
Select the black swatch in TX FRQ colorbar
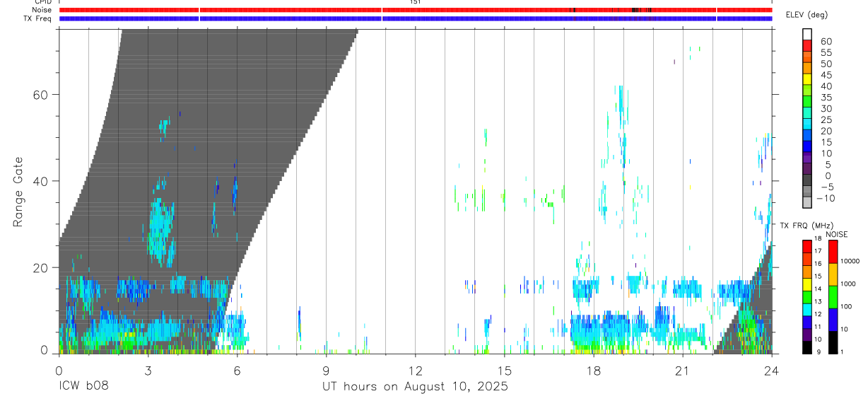(x=807, y=348)
